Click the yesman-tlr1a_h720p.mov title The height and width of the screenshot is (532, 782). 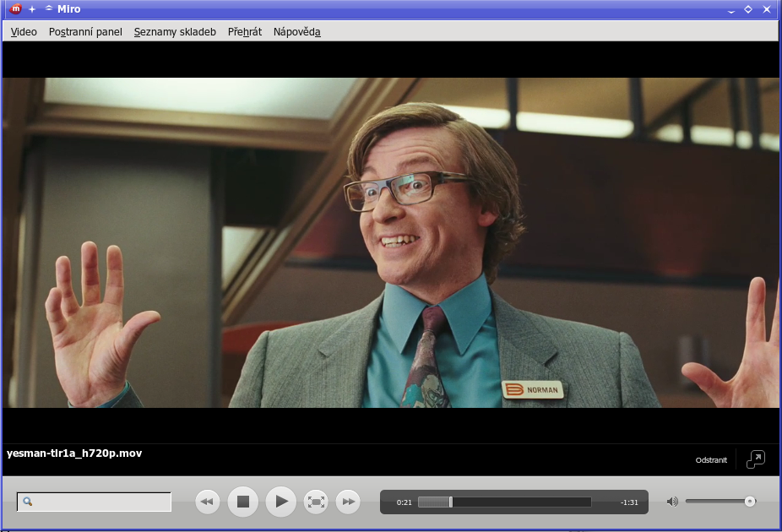74,453
